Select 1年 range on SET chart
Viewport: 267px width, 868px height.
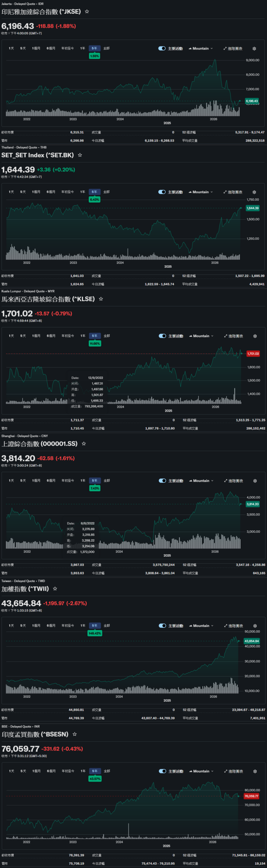(83, 192)
